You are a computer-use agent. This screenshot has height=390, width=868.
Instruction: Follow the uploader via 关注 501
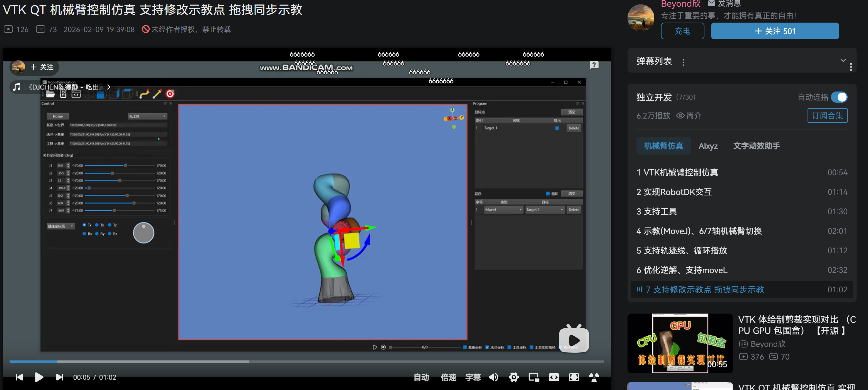[775, 31]
